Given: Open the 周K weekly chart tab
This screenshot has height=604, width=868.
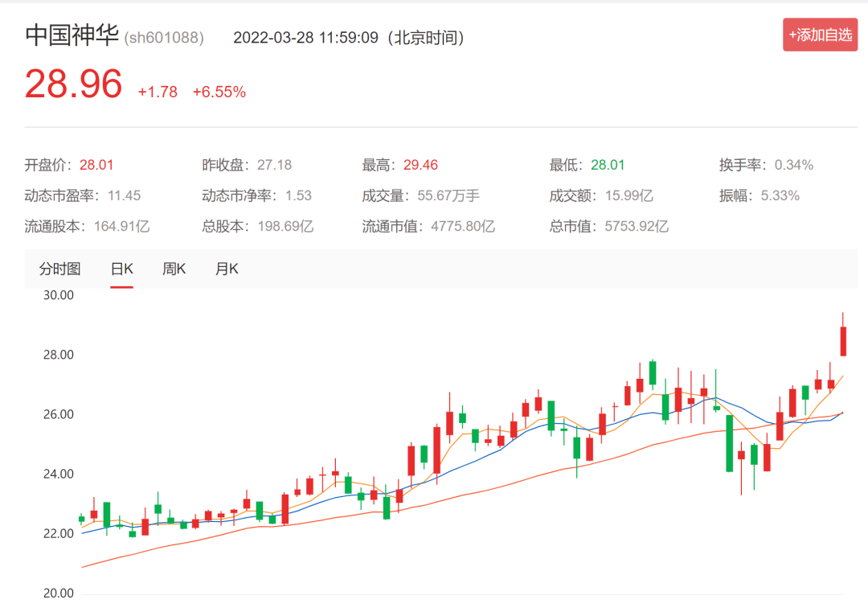Looking at the screenshot, I should point(174,269).
